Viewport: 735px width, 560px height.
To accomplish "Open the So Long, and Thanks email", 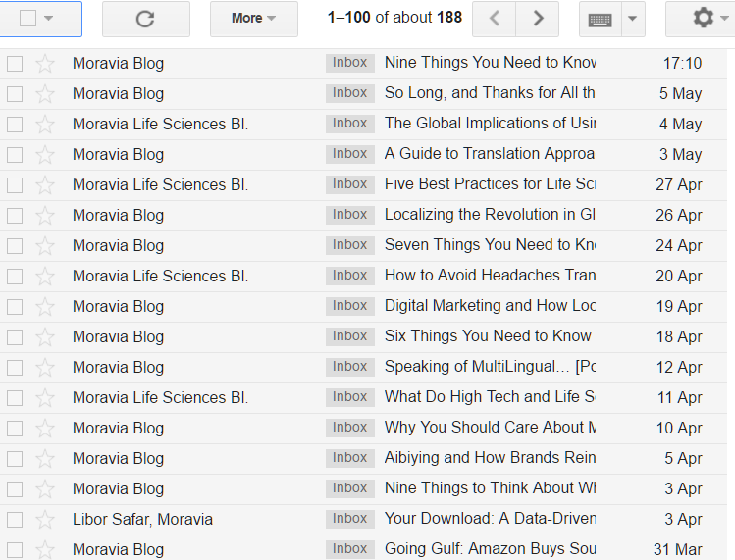I will coord(490,93).
